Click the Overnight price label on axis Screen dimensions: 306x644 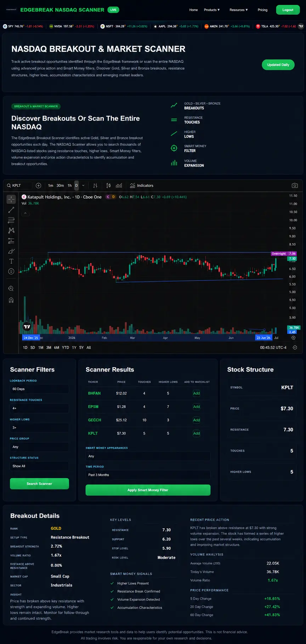pyautogui.click(x=279, y=254)
